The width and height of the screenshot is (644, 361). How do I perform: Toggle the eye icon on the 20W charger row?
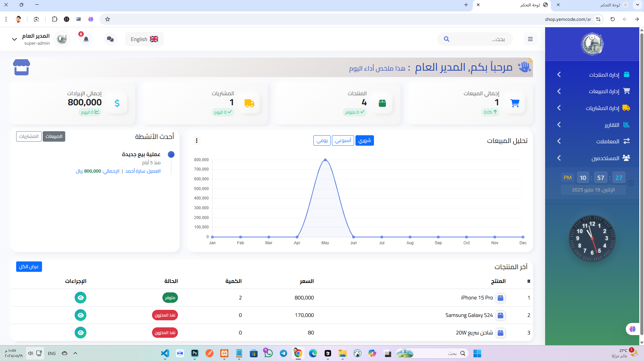tap(80, 333)
